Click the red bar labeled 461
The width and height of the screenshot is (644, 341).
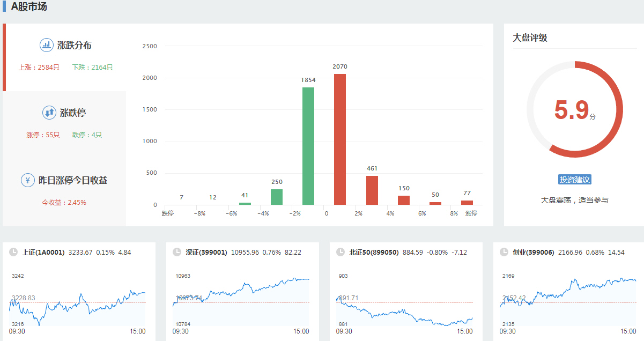point(372,190)
